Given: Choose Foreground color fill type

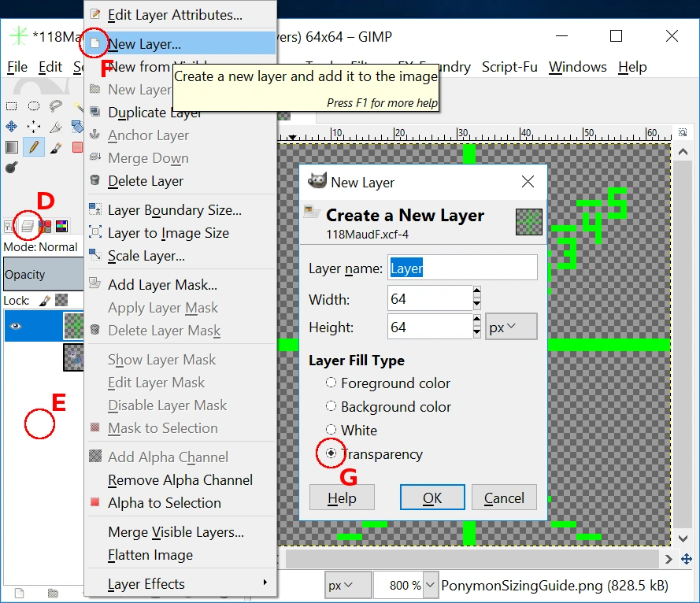Looking at the screenshot, I should coord(388,383).
